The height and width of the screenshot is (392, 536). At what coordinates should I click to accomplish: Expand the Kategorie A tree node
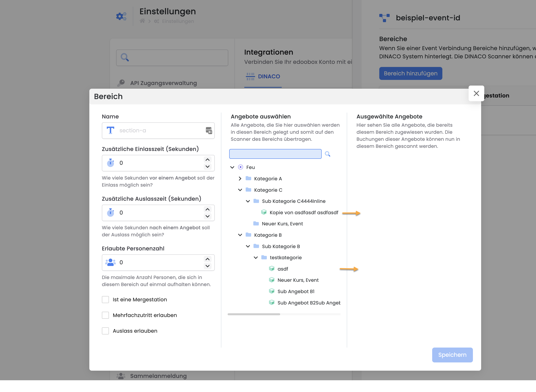click(x=240, y=178)
